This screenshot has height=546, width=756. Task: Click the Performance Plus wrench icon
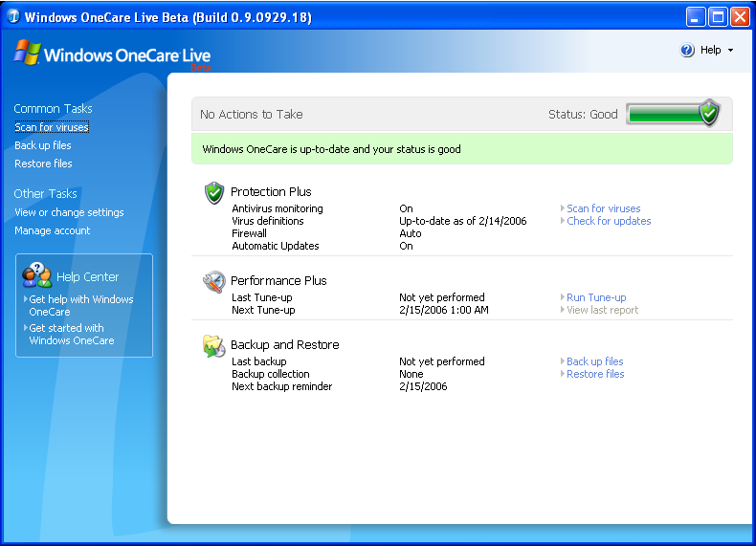(213, 281)
